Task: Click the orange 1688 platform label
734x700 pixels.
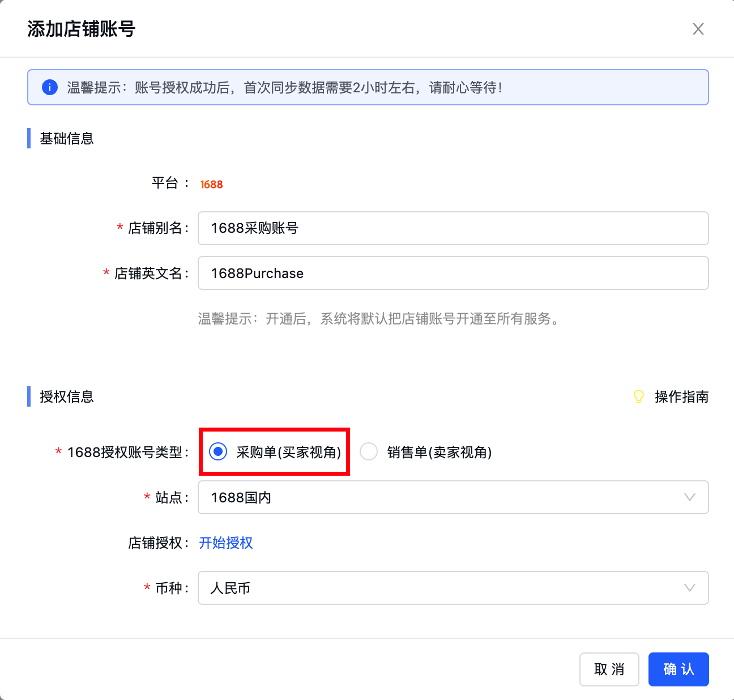Action: click(x=211, y=183)
